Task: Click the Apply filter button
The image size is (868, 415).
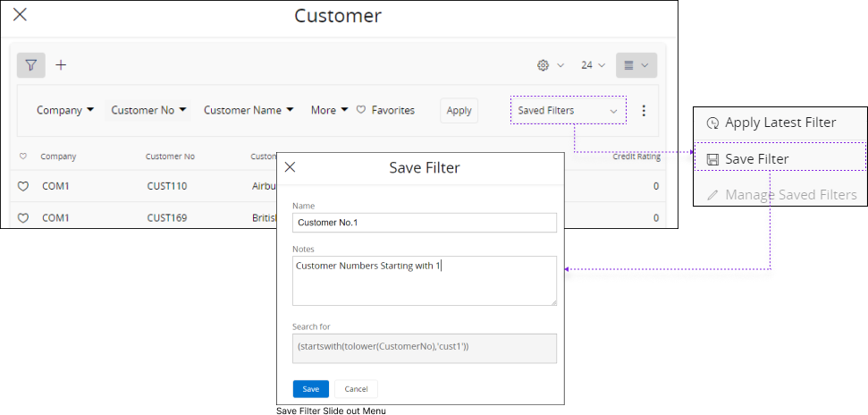Action: point(459,110)
